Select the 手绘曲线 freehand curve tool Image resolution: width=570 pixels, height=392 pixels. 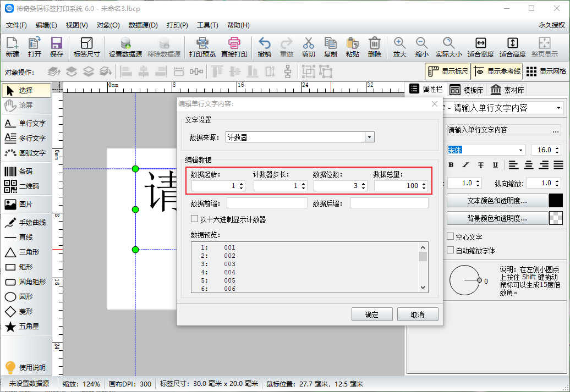click(x=26, y=222)
